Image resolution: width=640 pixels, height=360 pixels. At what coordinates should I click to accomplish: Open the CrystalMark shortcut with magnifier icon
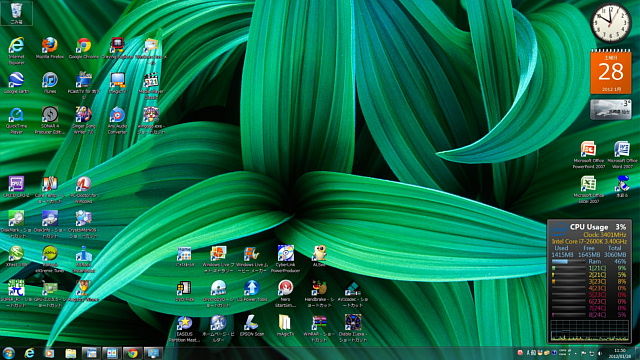84,224
